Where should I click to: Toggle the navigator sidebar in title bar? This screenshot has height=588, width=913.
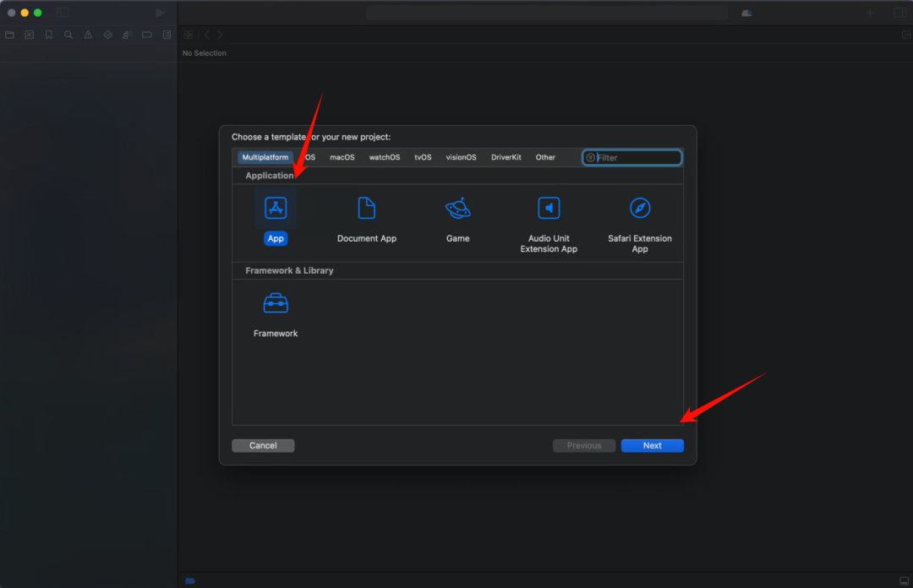[63, 12]
